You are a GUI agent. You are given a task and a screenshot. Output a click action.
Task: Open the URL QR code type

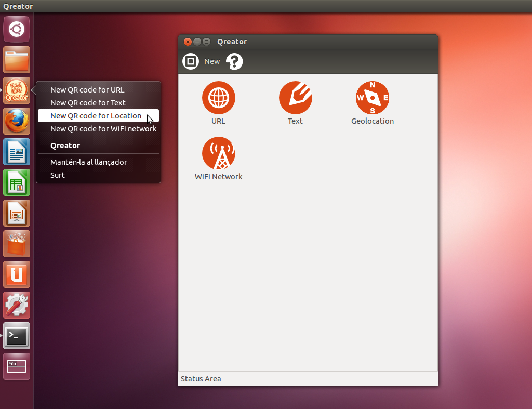pos(219,103)
